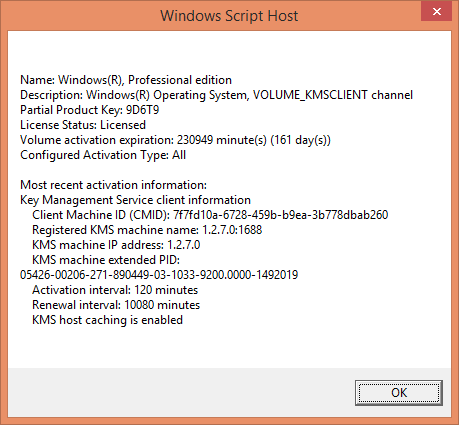This screenshot has width=459, height=425.
Task: Click the License Status: Licensed line
Action: click(83, 125)
